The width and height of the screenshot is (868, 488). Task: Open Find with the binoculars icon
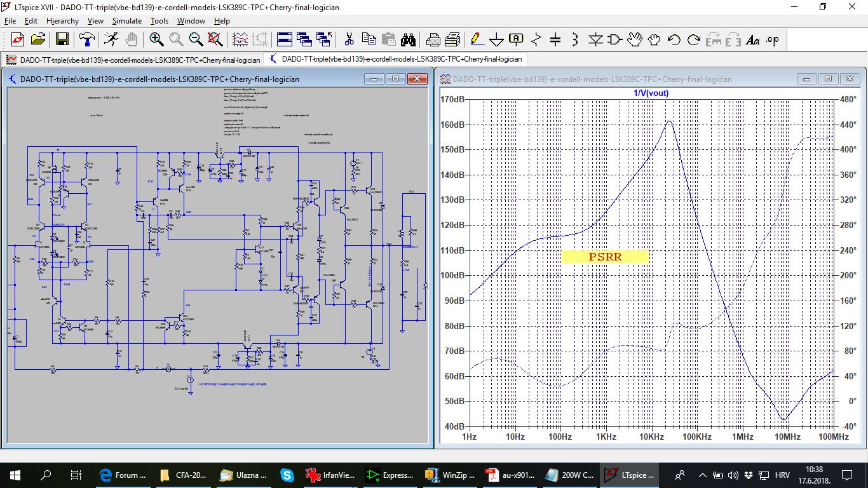tap(408, 39)
